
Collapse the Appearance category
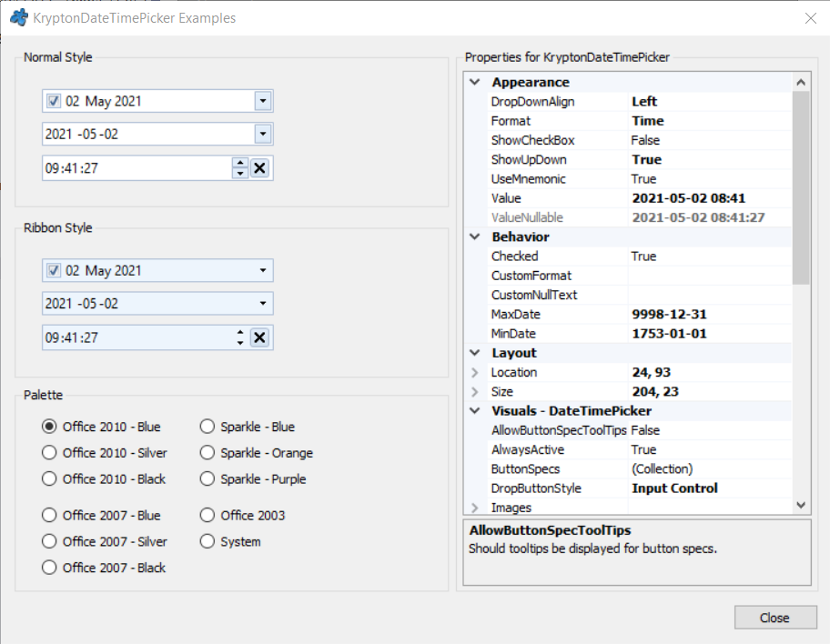pos(475,82)
